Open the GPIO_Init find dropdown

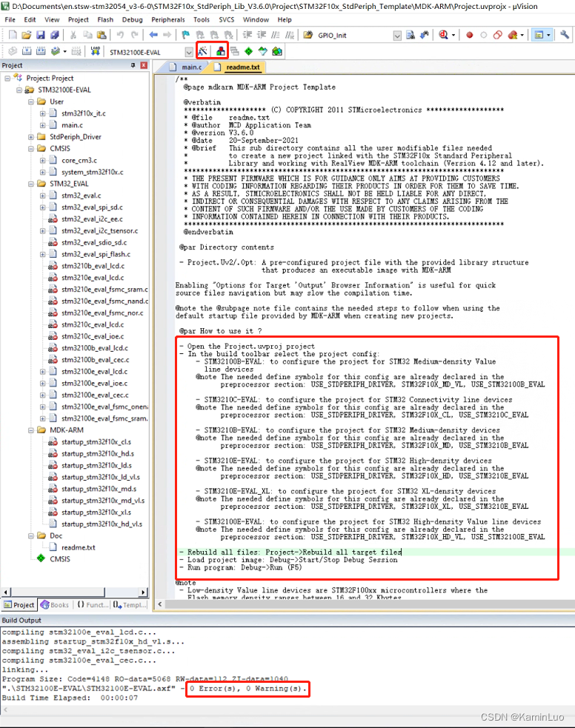coord(397,36)
